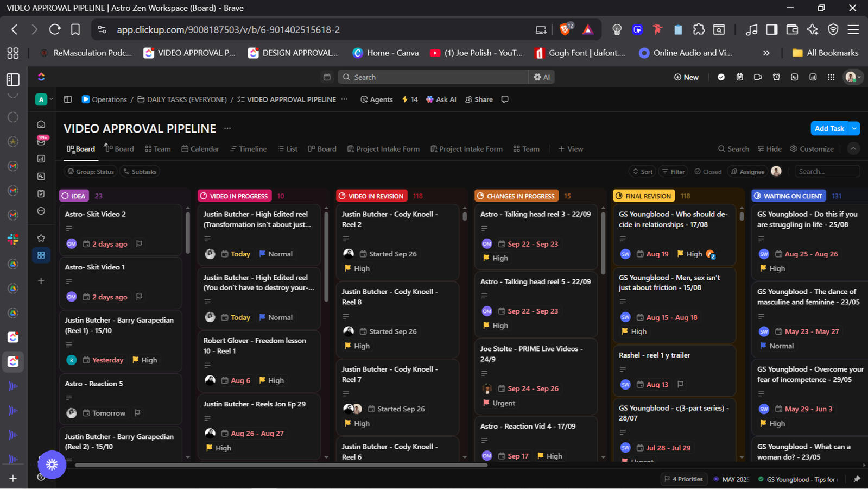Open the Group: Status dropdown
Image resolution: width=868 pixels, height=489 pixels.
point(91,172)
